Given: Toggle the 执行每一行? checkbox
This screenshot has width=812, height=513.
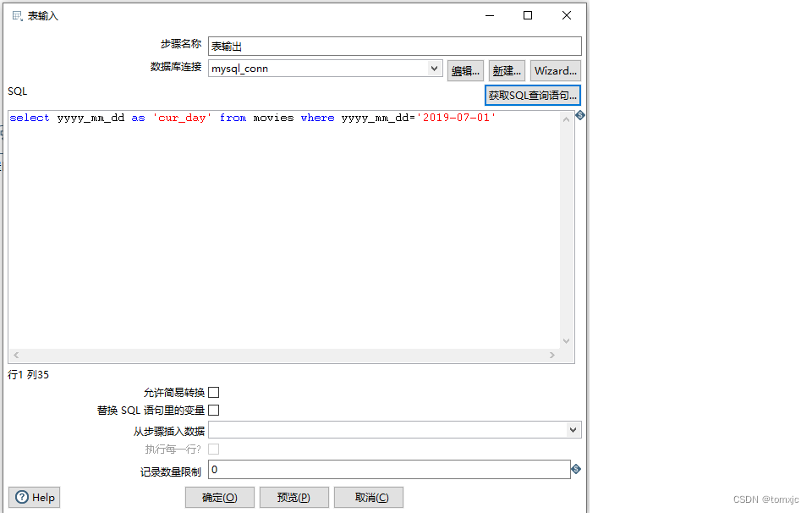Looking at the screenshot, I should tap(214, 448).
